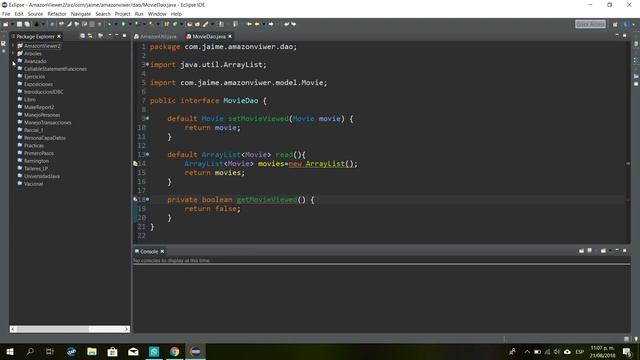640x360 pixels.
Task: Click Last Edit Location icon
Action: (249, 24)
